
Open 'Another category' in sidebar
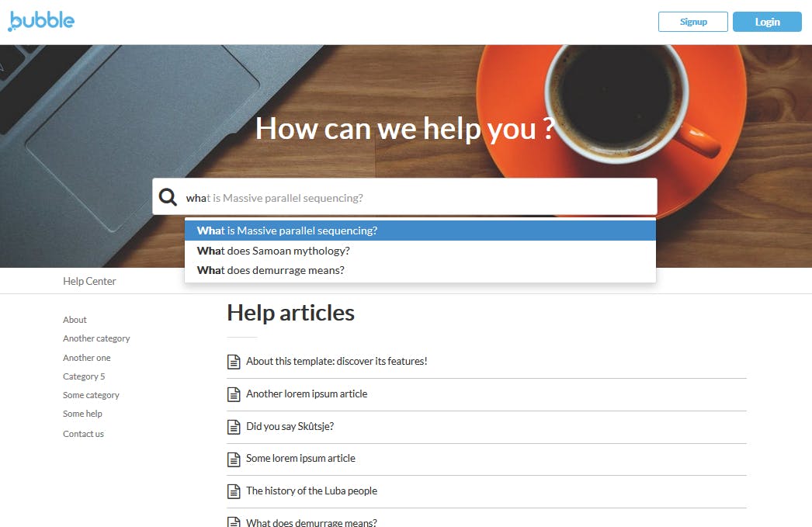(x=96, y=338)
